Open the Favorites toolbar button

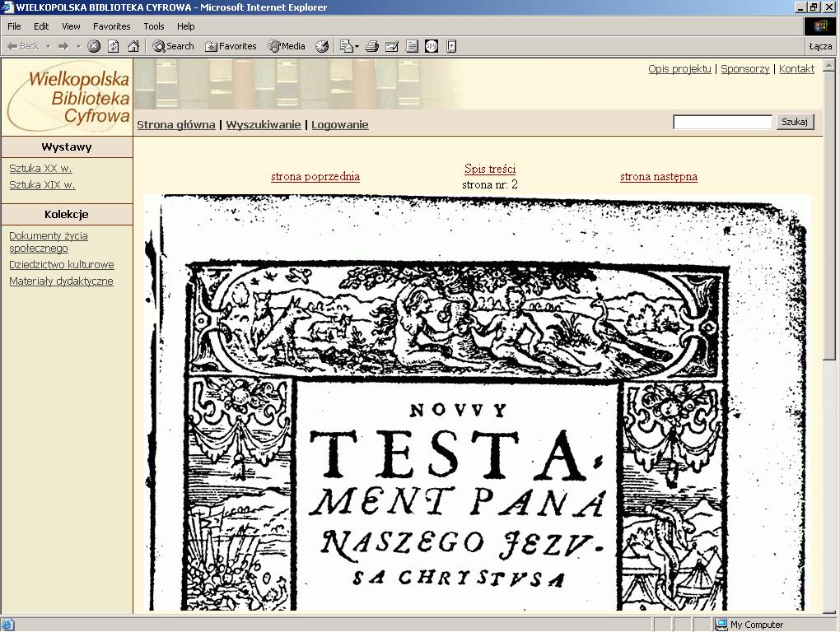point(231,47)
